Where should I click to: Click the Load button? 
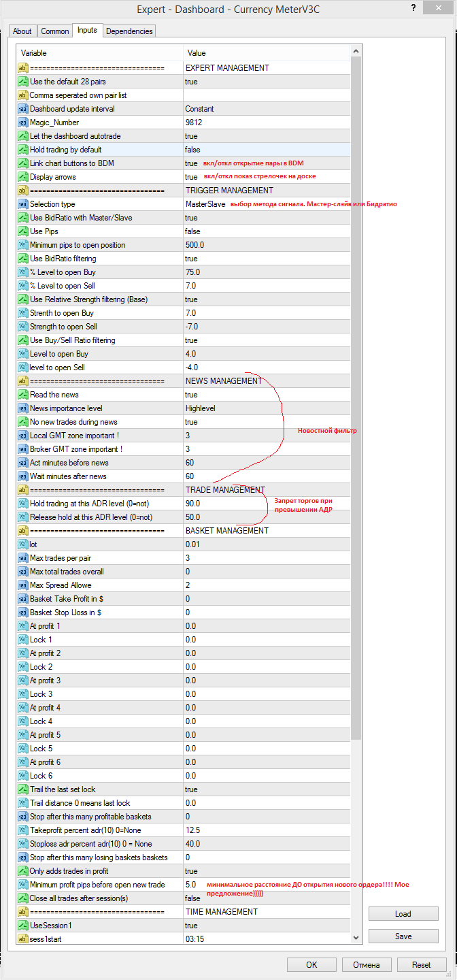pyautogui.click(x=403, y=914)
